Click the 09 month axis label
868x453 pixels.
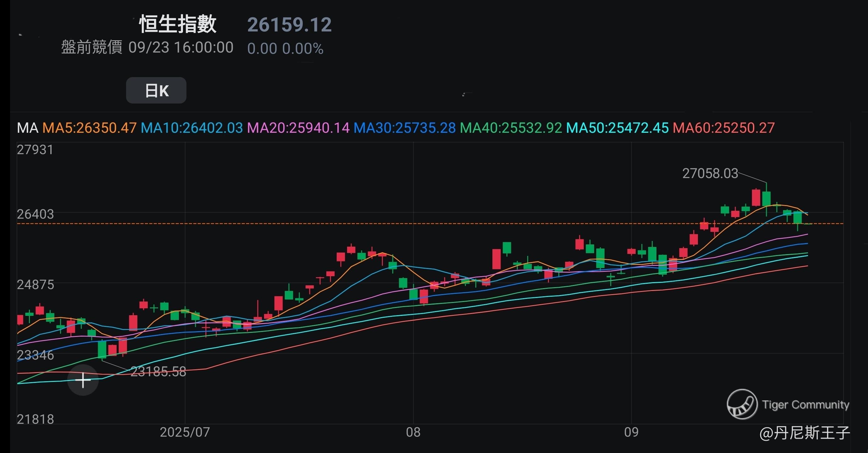(631, 432)
